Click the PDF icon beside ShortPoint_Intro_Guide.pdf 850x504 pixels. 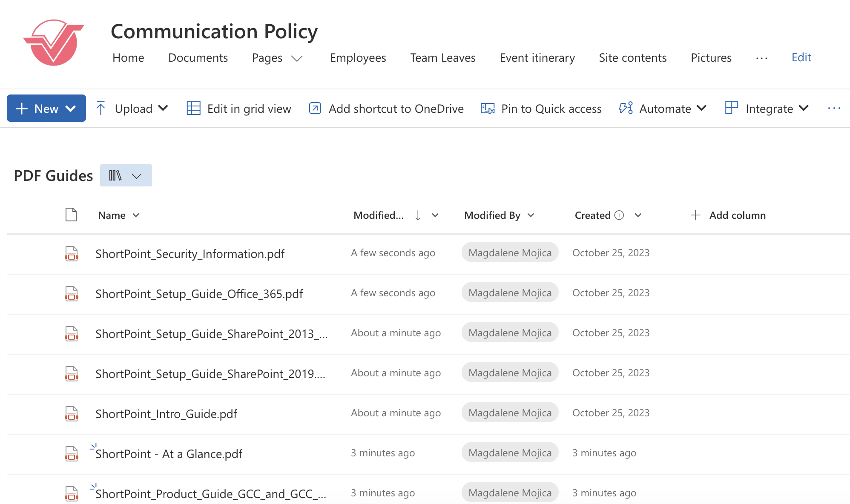pyautogui.click(x=71, y=413)
